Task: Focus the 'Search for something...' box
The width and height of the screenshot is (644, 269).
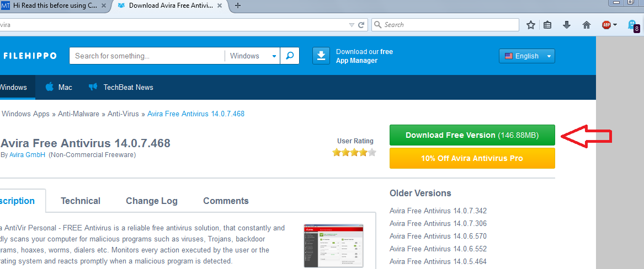Action: click(x=147, y=56)
